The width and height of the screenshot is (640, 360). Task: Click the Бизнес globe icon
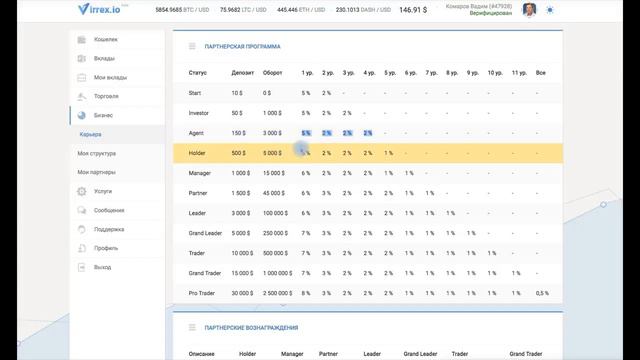(x=82, y=116)
